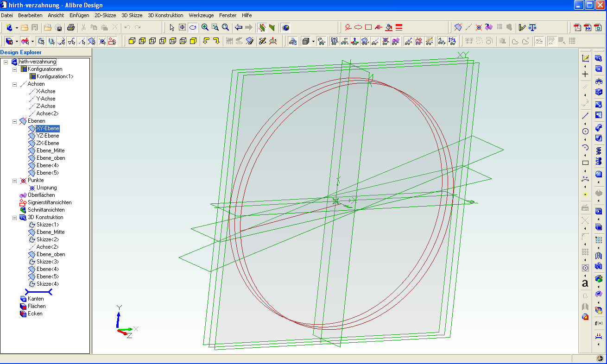
Task: Select the text 'a' sketch tool
Action: coord(585,283)
